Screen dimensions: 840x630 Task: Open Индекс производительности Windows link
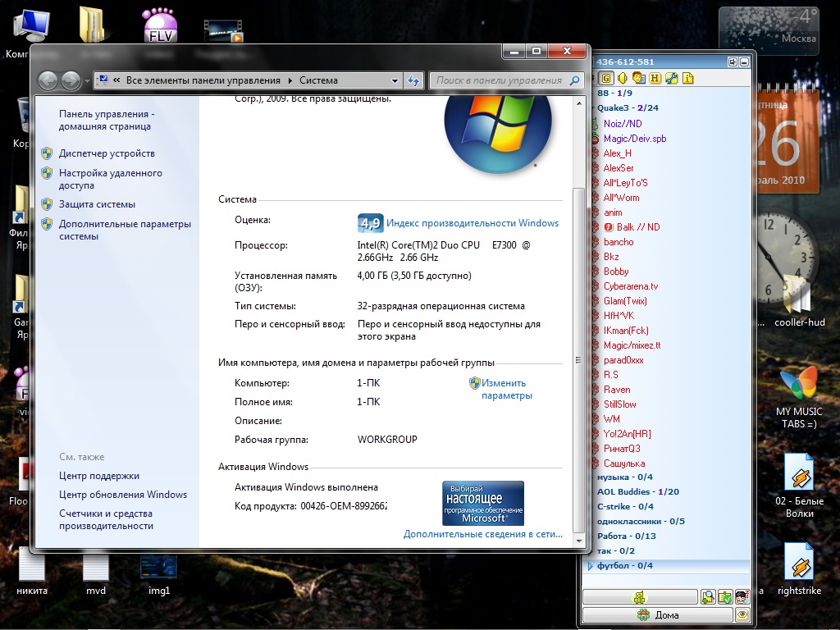(x=472, y=223)
